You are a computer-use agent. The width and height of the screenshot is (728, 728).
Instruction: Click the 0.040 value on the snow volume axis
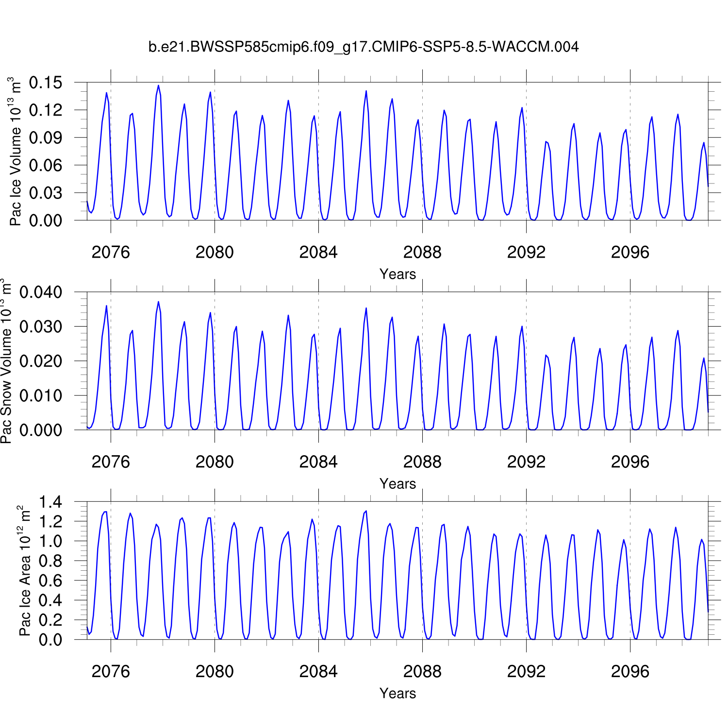[41, 293]
